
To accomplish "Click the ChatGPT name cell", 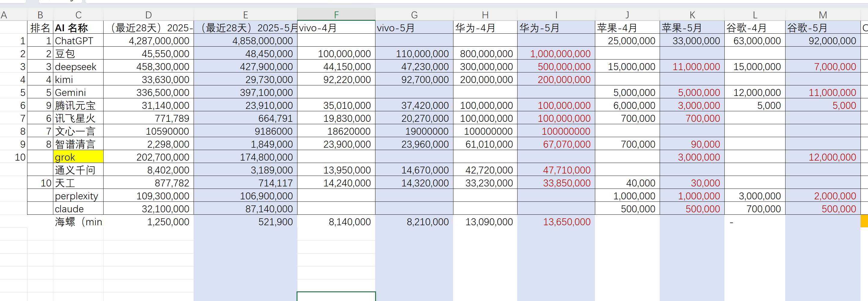I will coord(78,41).
